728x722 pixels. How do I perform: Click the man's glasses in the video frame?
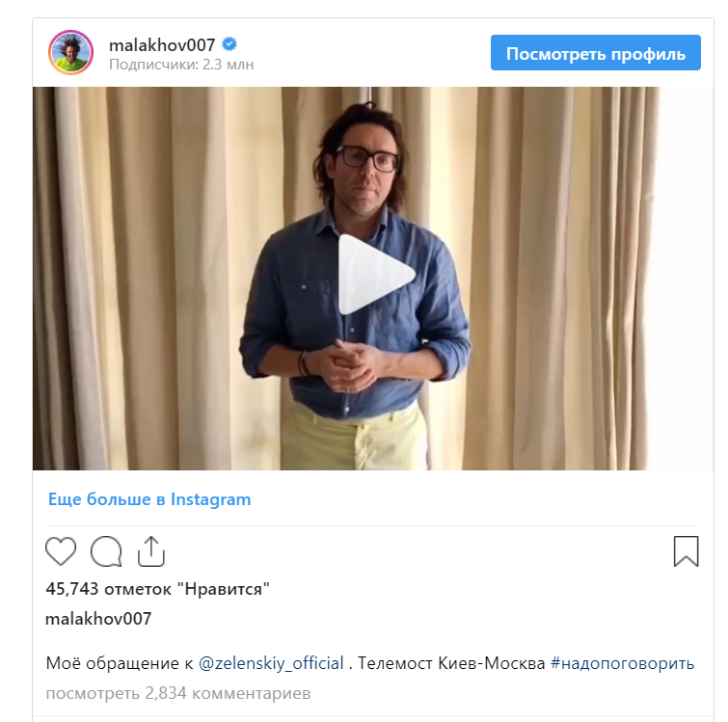pos(367,158)
